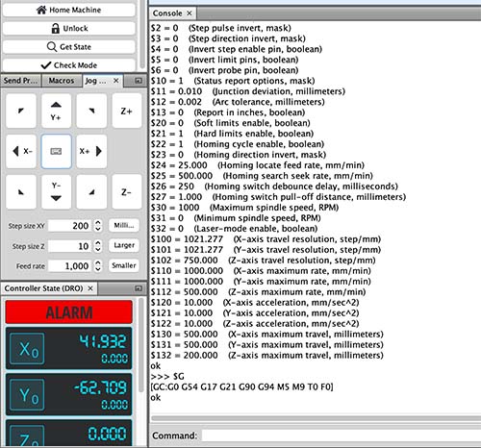The width and height of the screenshot is (481, 448).
Task: Change Feed rate using stepper arrows
Action: pyautogui.click(x=98, y=265)
